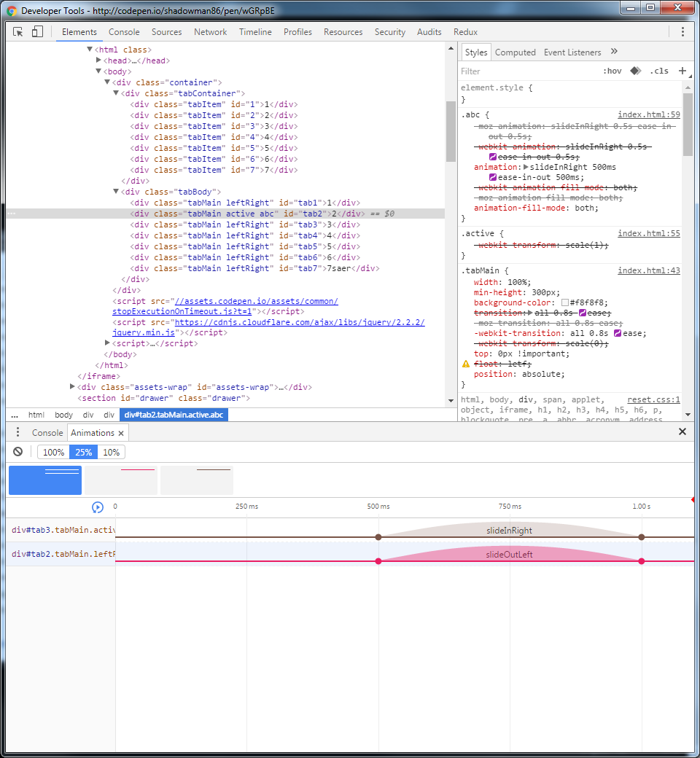Click the background-color #f8f8f8 swatch
The width and height of the screenshot is (700, 758).
click(564, 302)
